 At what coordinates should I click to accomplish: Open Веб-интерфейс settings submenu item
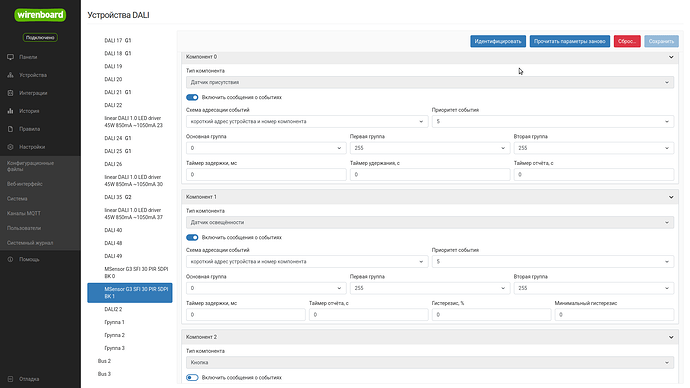click(25, 184)
